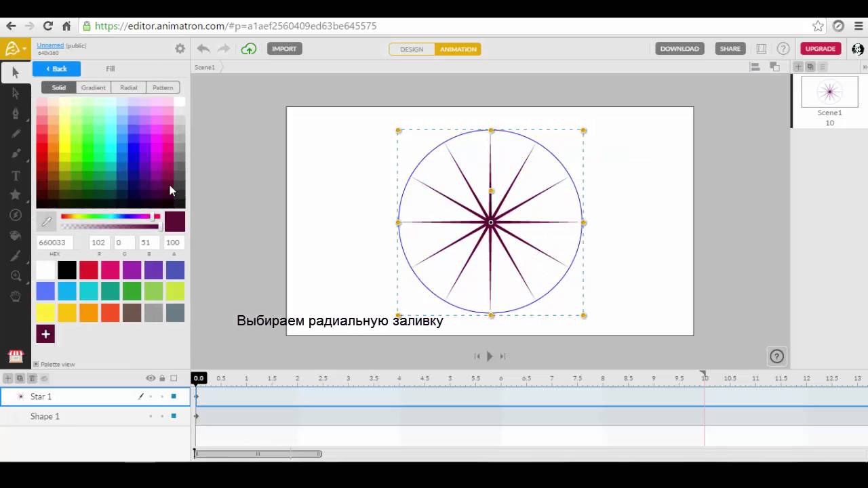This screenshot has height=488, width=868.
Task: Add a new layer in timeline
Action: click(8, 378)
